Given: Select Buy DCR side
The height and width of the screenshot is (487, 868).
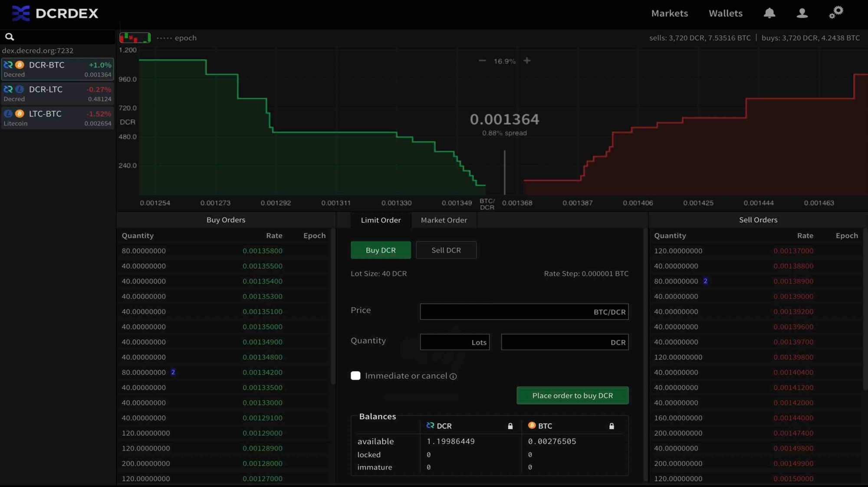Looking at the screenshot, I should coord(381,250).
